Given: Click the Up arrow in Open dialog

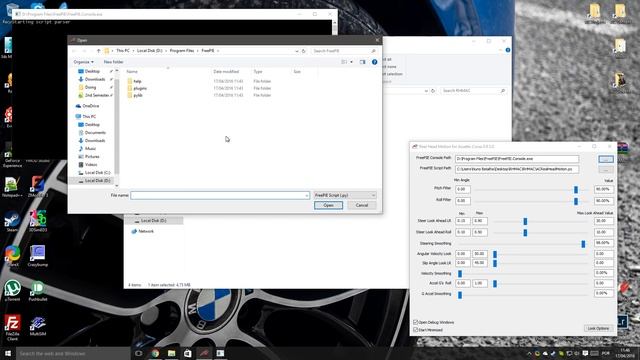Looking at the screenshot, I should coord(98,51).
